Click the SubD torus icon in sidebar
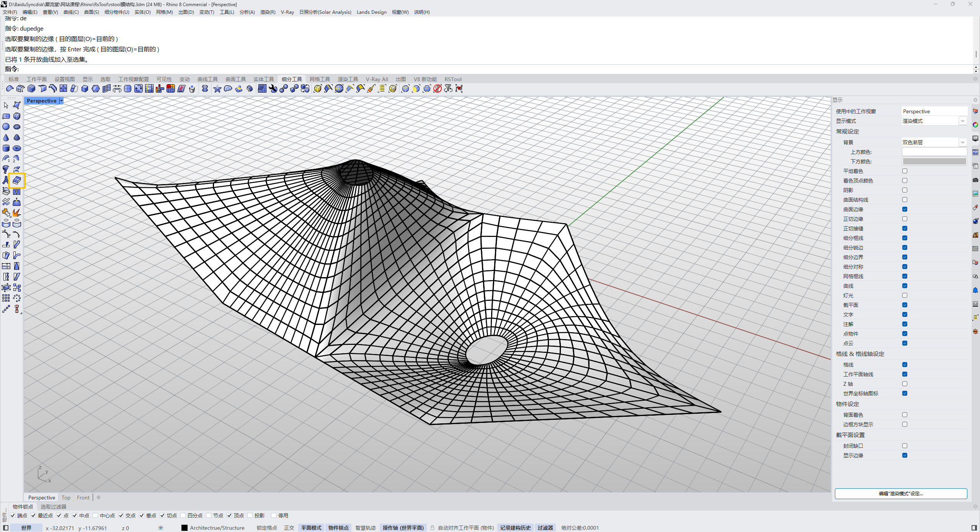980x532 pixels. pos(17,148)
